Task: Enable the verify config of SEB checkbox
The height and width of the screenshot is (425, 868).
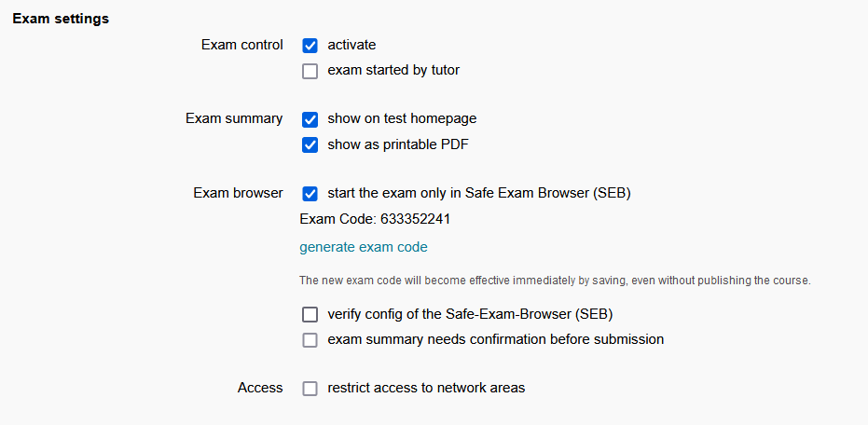Action: [x=310, y=314]
